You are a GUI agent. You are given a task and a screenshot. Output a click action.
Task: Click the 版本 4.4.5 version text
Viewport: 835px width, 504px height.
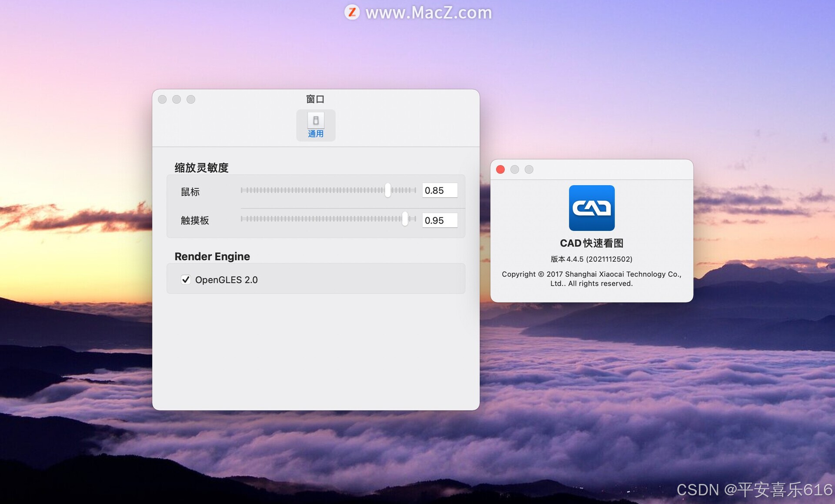point(591,259)
